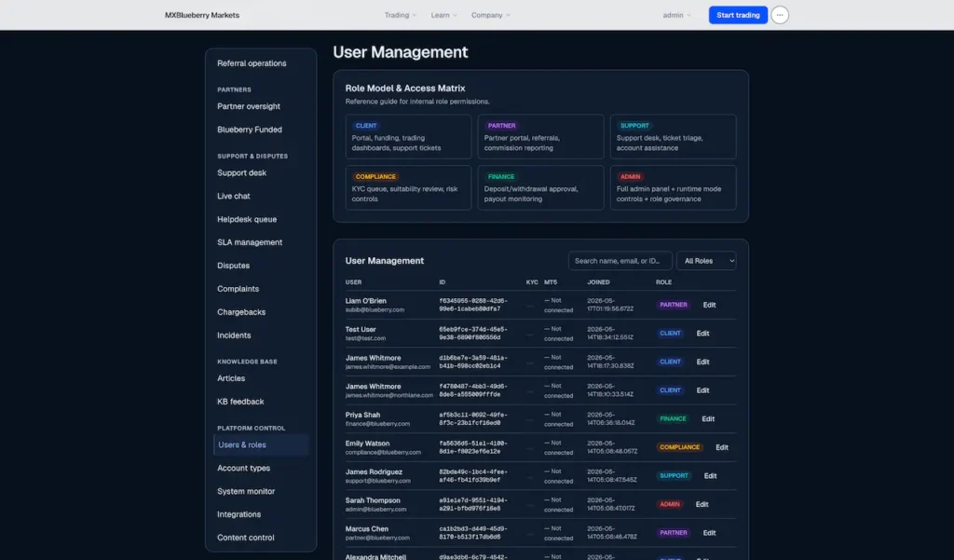Click the MT5 column header
This screenshot has width=954, height=560.
[550, 282]
